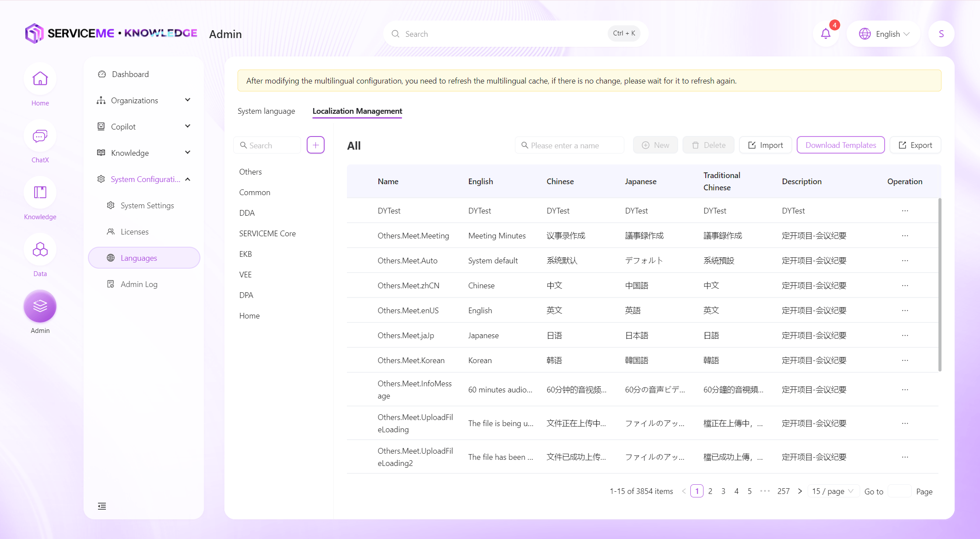The width and height of the screenshot is (980, 539).
Task: Switch to System language tab
Action: click(266, 111)
